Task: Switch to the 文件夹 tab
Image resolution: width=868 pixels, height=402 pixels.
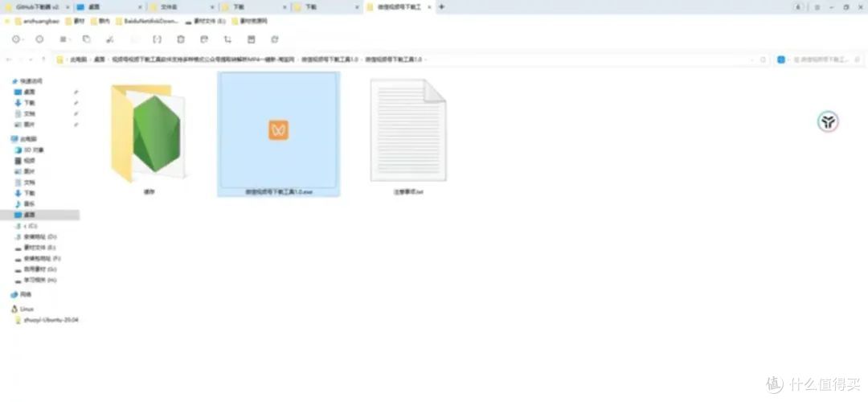Action: [x=182, y=7]
